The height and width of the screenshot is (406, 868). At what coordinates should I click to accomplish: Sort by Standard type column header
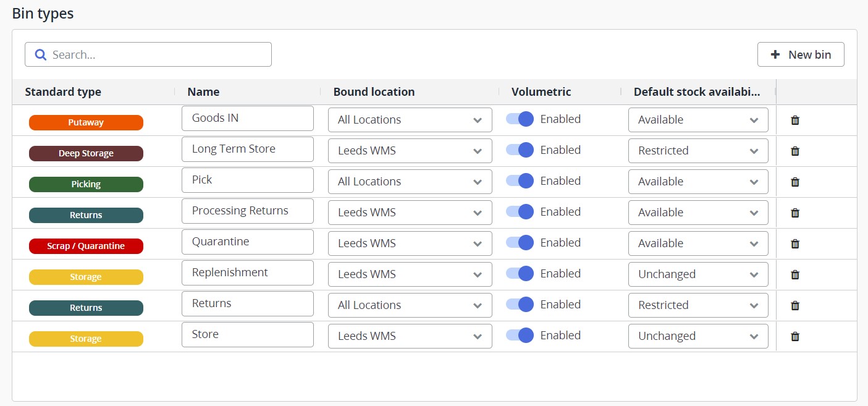[x=63, y=92]
